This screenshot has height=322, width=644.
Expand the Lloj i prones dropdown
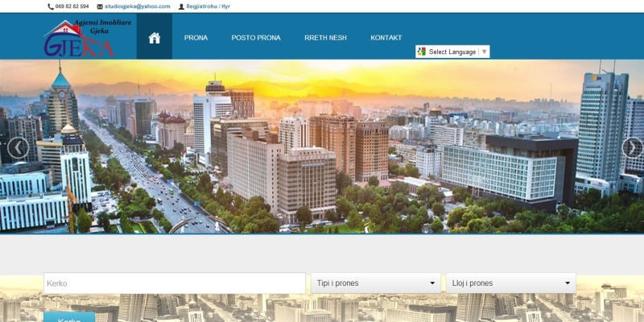tap(510, 283)
